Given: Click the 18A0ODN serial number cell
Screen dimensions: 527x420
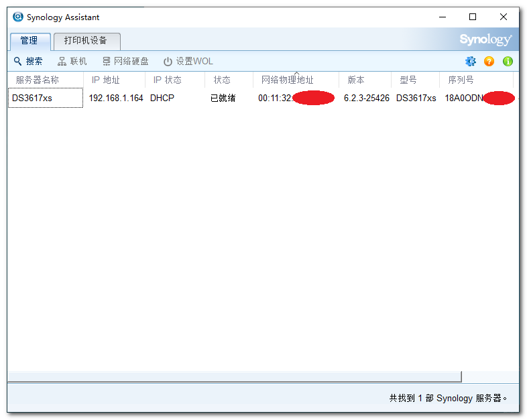Looking at the screenshot, I should 479,98.
